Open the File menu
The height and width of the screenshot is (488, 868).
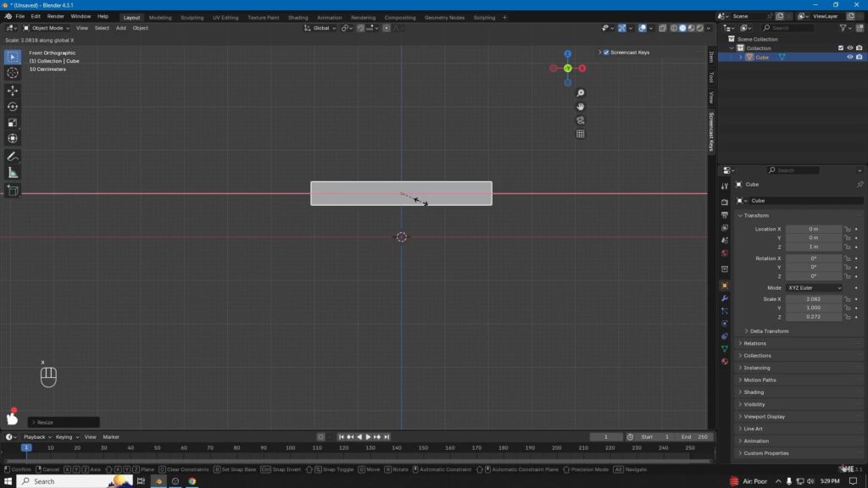pyautogui.click(x=20, y=17)
